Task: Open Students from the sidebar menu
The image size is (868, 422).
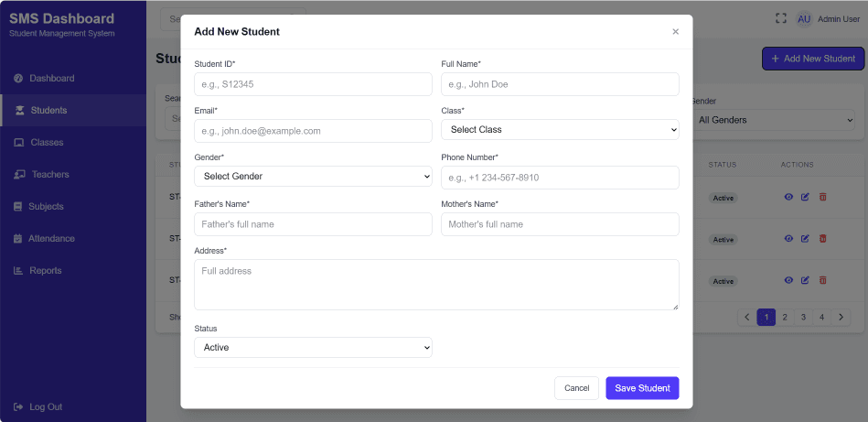Action: pos(73,110)
